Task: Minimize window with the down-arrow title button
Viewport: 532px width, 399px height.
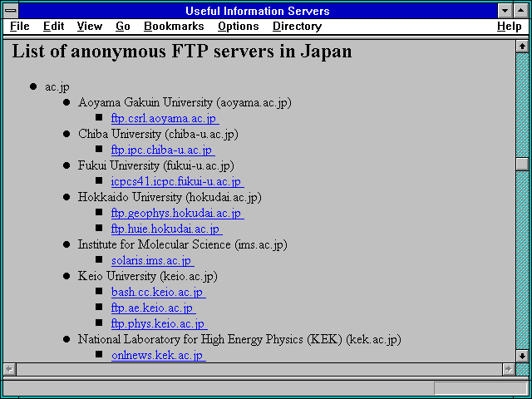Action: click(505, 11)
